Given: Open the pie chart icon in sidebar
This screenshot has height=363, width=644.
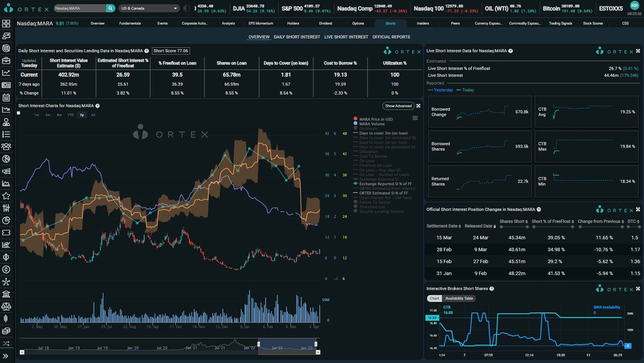Looking at the screenshot, I should point(6,220).
